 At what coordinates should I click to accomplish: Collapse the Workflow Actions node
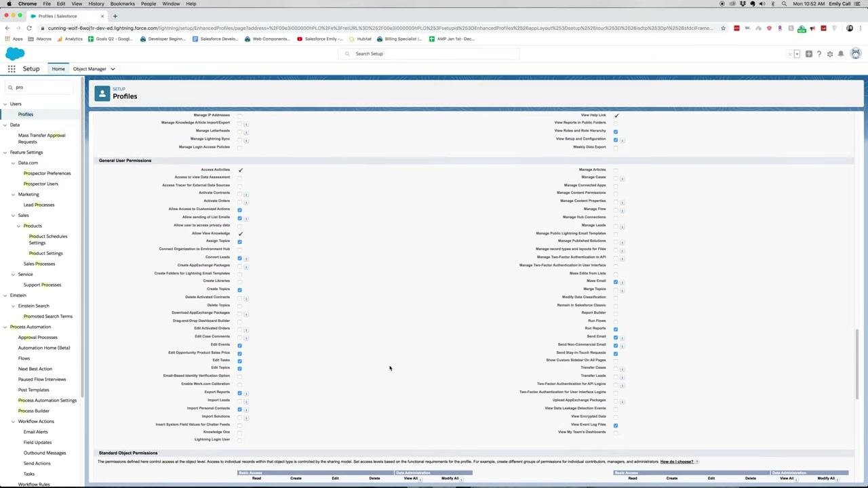pos(13,422)
